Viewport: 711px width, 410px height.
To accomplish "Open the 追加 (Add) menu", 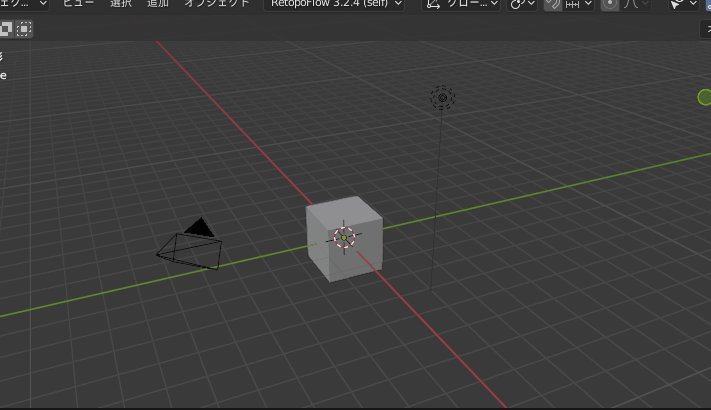I will 157,3.
